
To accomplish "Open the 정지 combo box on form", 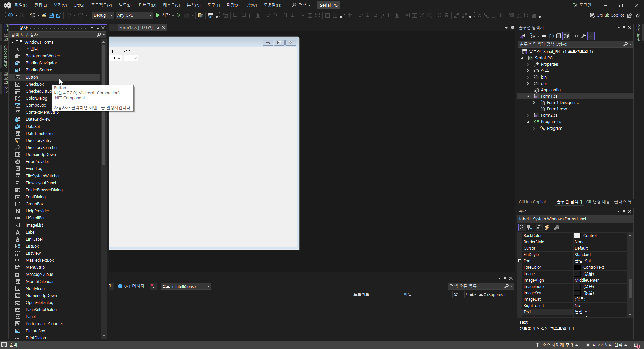I will click(x=131, y=58).
